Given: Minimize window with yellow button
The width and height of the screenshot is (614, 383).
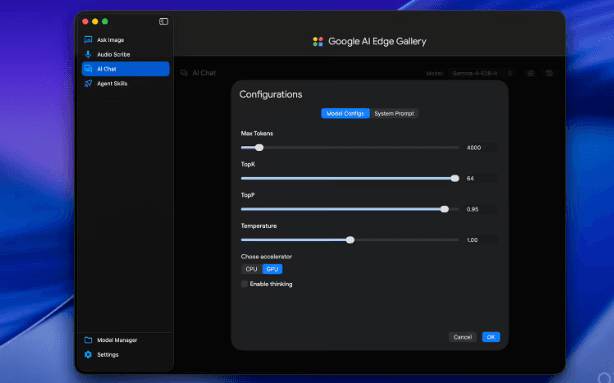Looking at the screenshot, I should (95, 22).
